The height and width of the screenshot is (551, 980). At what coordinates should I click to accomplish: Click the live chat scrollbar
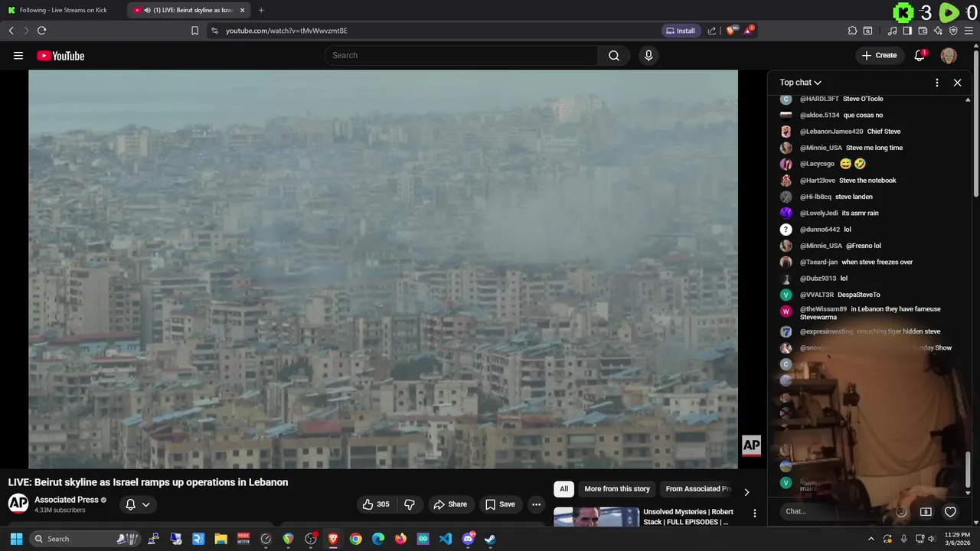[968, 468]
